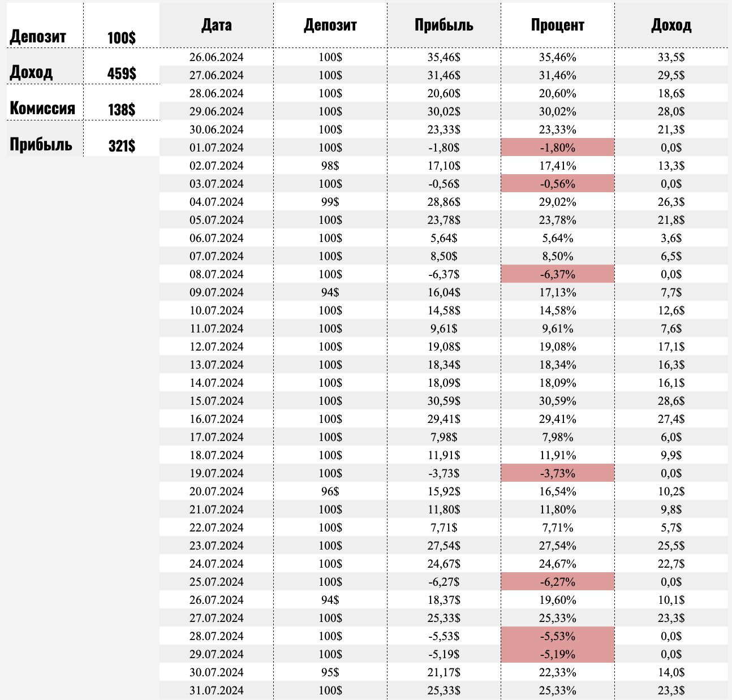Click the red -1,80% percent cell
732x700 pixels.
click(557, 148)
